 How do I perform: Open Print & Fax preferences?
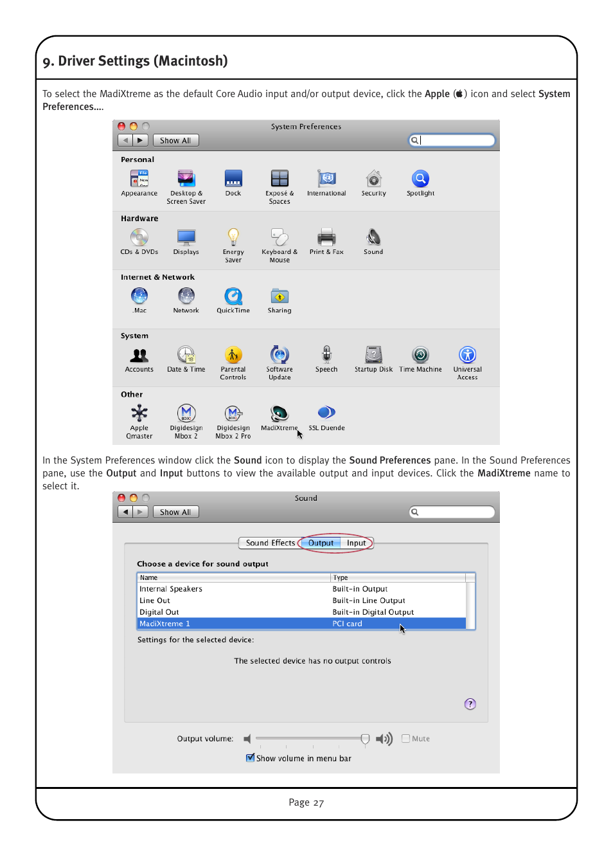pos(326,238)
